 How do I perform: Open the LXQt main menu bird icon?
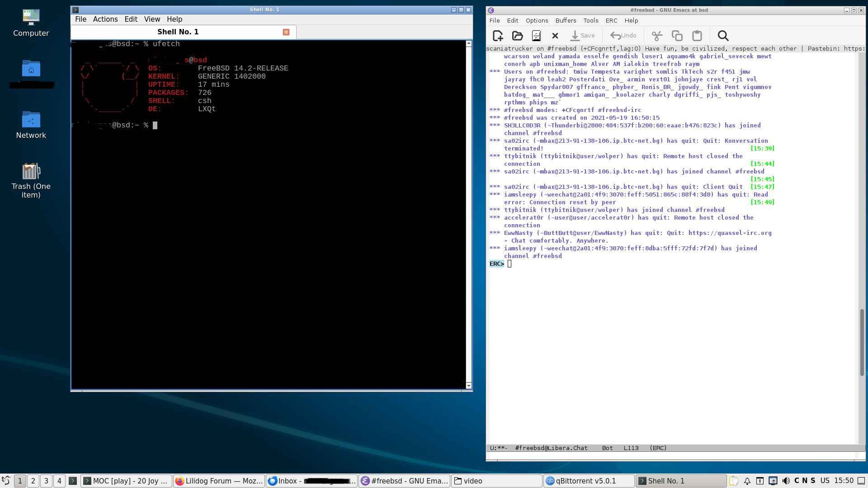[6, 481]
